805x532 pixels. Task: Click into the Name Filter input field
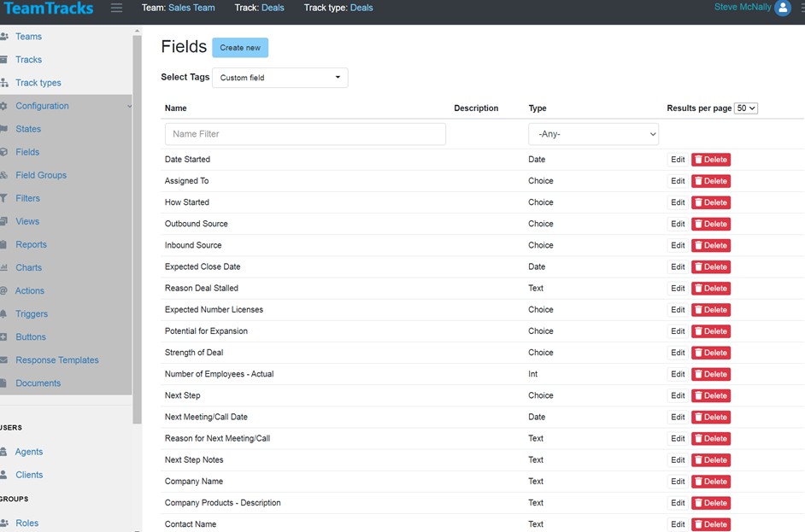pos(305,134)
